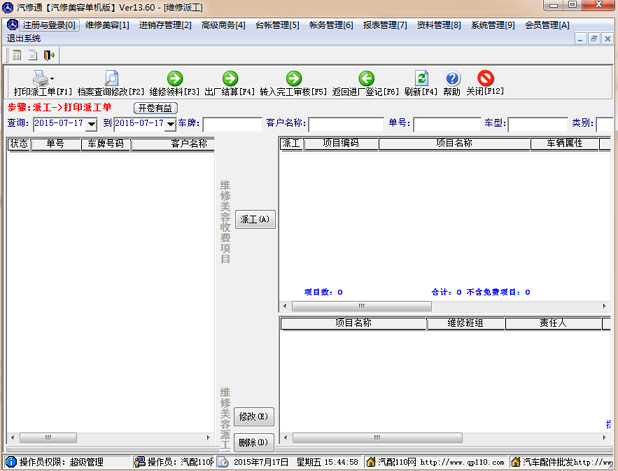The width and height of the screenshot is (618, 471).
Task: Click the 修改(E) modify button
Action: (x=253, y=416)
